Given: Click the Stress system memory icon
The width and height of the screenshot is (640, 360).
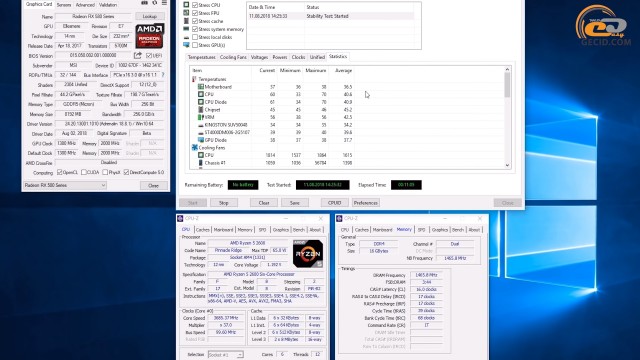Looking at the screenshot, I should point(186,29).
